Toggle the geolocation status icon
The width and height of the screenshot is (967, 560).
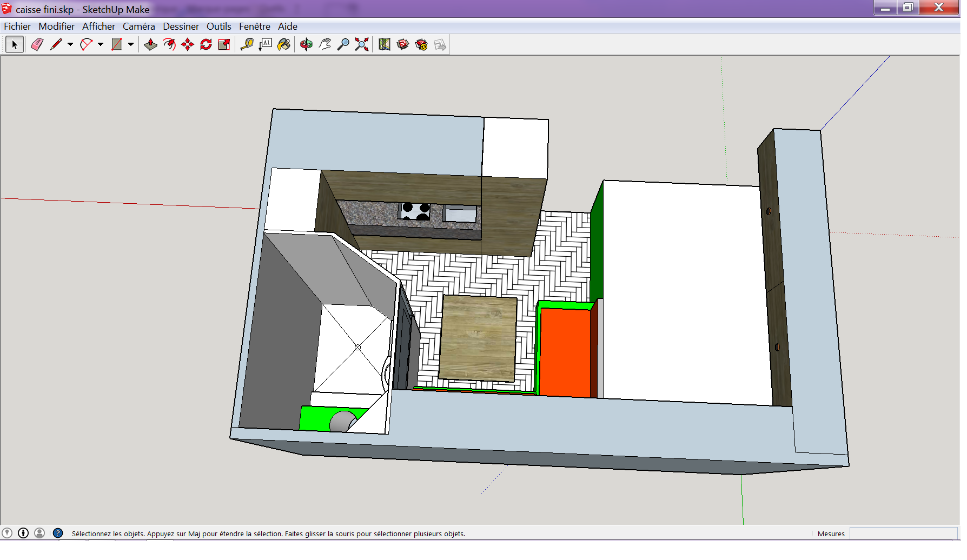coord(7,533)
